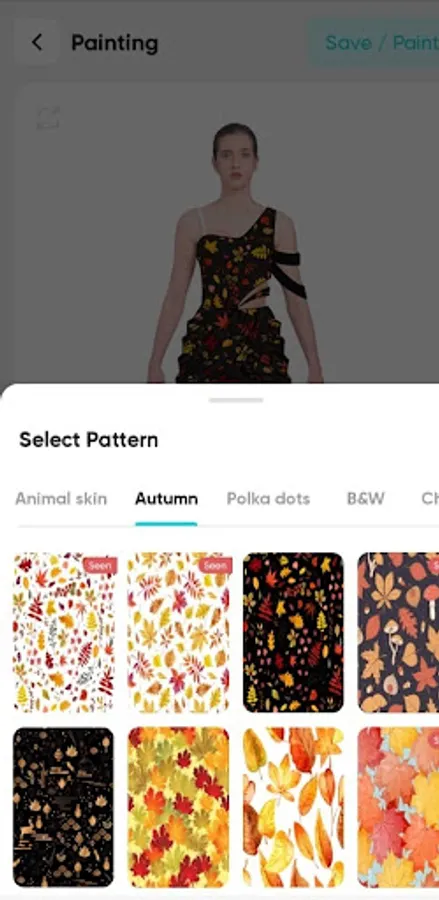Viewport: 439px width, 900px height.
Task: Tap the Seen badge on second pattern
Action: [x=215, y=565]
